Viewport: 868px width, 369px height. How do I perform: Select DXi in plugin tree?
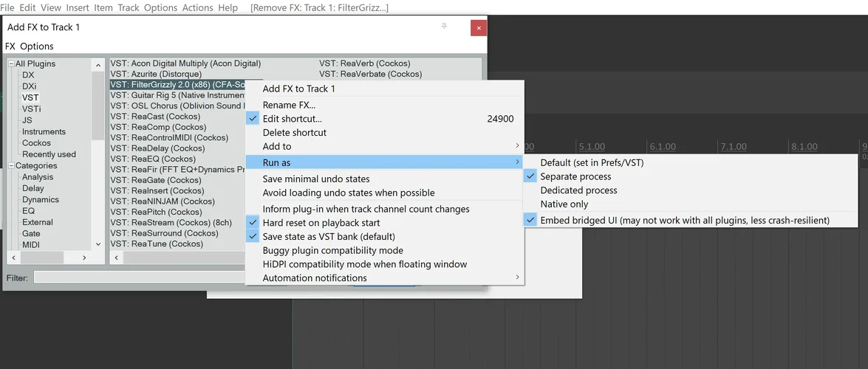tap(30, 86)
